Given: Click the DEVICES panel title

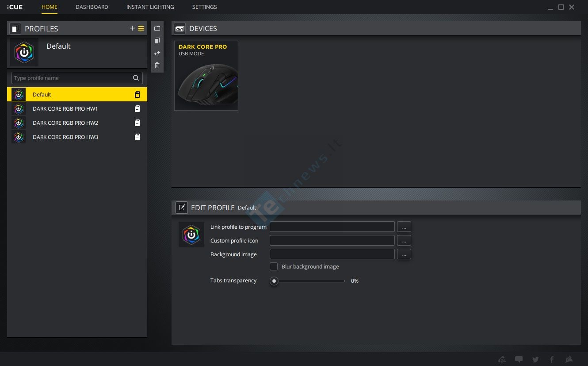Looking at the screenshot, I should click(x=203, y=28).
